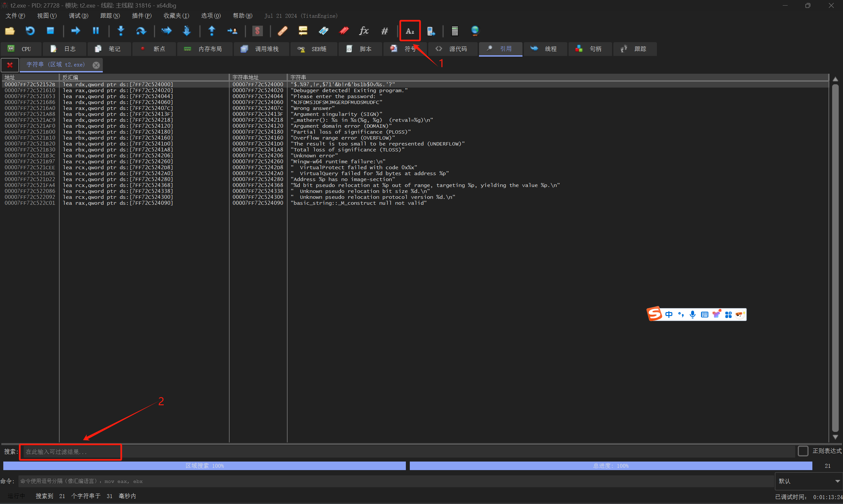
Task: Click the pause execution toolbar icon
Action: pos(96,31)
